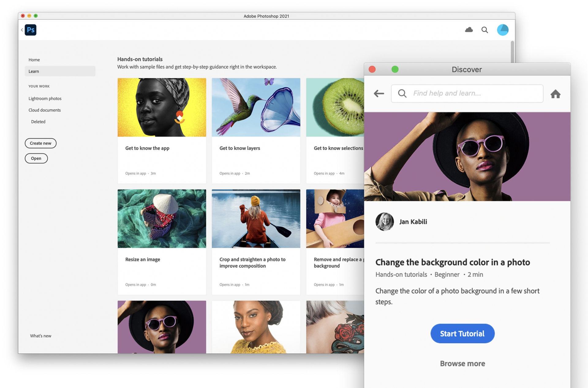Click the search magnifier in Photoshop header
The height and width of the screenshot is (388, 588).
484,30
